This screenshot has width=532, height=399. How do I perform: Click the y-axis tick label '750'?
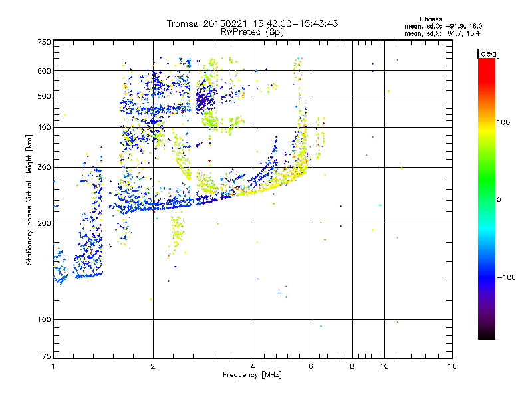(44, 42)
